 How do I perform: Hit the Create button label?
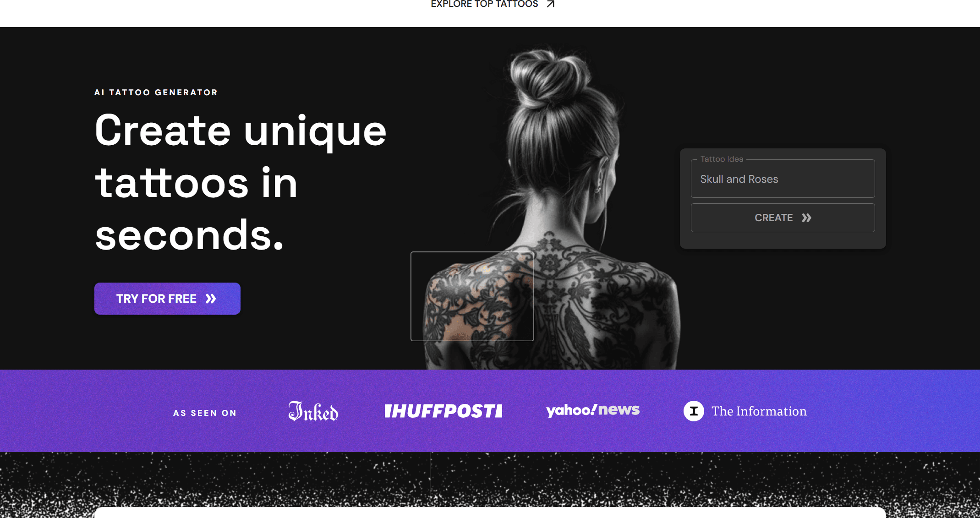(774, 218)
